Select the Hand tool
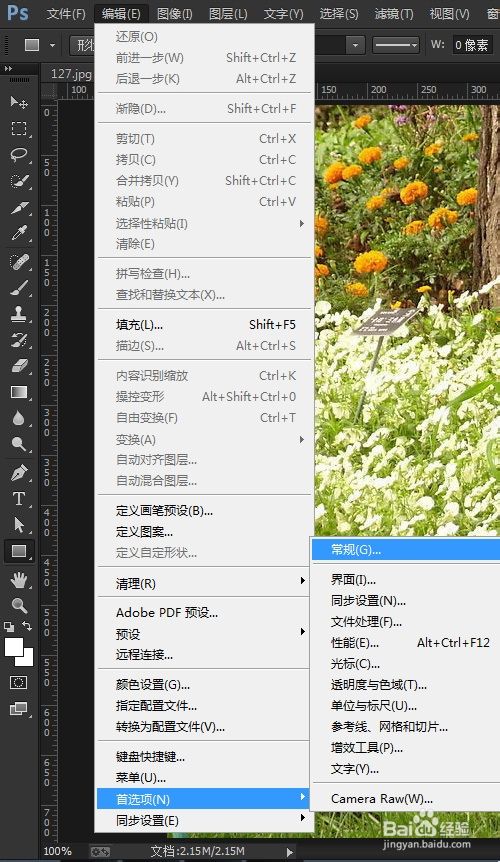The width and height of the screenshot is (500, 862). coord(19,579)
